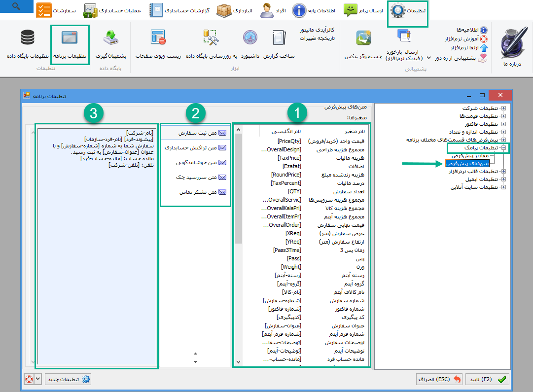Screen dimensions: 533x392
Task: Select [Weight] variable row
Action: coord(306,267)
